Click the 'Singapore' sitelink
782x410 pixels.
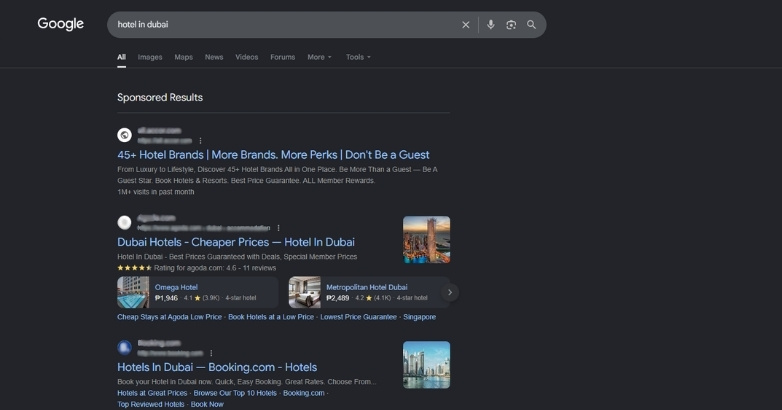point(419,317)
